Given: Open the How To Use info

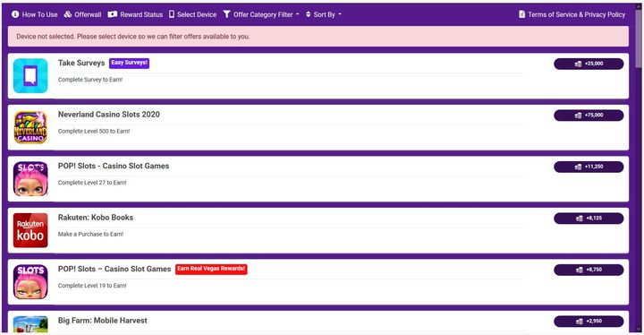Looking at the screenshot, I should [35, 14].
